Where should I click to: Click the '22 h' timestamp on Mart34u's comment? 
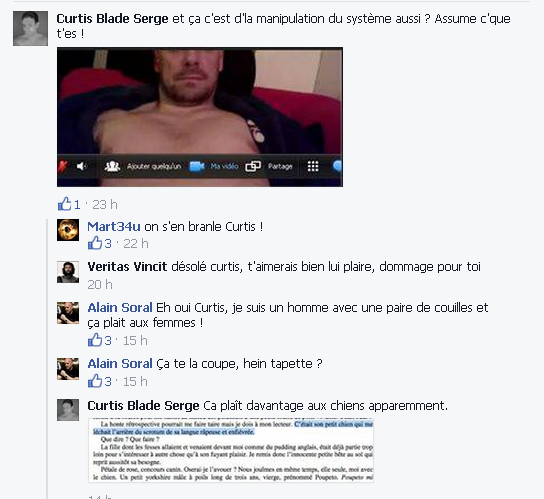pos(136,244)
